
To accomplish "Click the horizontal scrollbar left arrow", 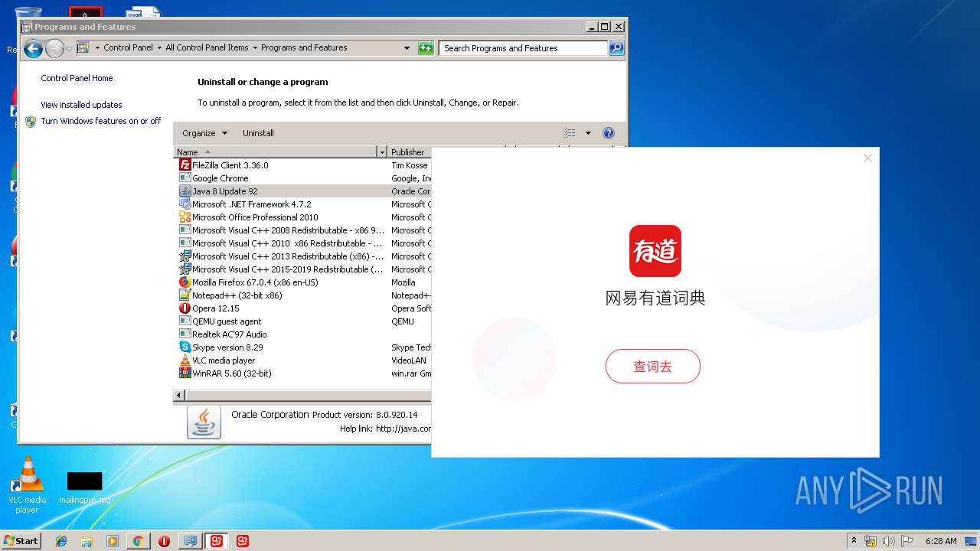I will click(x=179, y=396).
